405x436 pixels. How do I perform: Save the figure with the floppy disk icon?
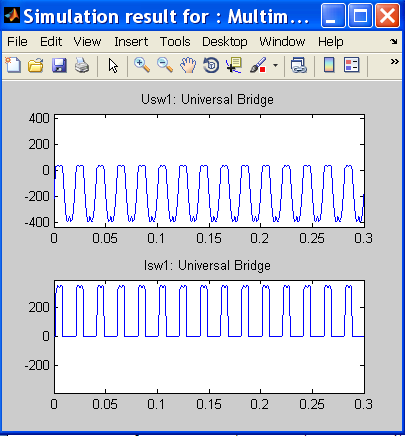tap(59, 65)
